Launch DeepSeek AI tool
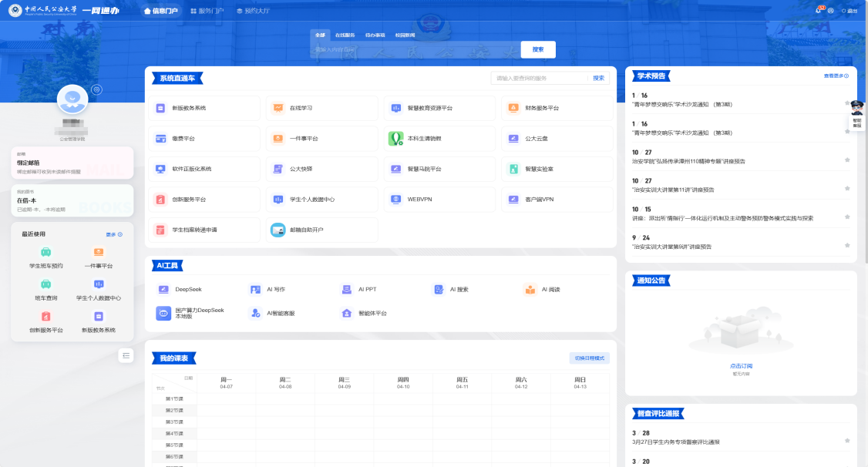 pos(187,290)
